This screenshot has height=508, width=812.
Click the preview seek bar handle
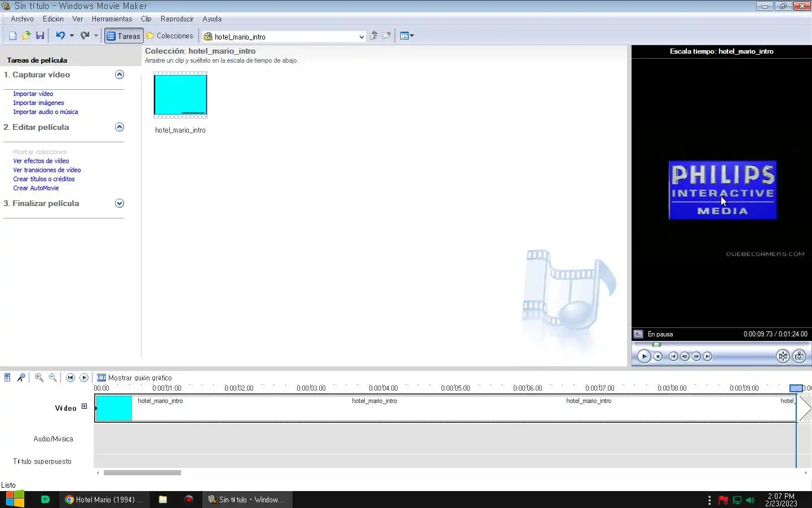(656, 344)
